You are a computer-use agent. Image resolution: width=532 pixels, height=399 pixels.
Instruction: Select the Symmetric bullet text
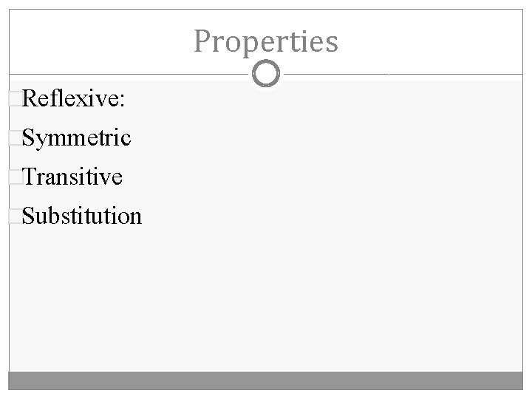tap(77, 137)
